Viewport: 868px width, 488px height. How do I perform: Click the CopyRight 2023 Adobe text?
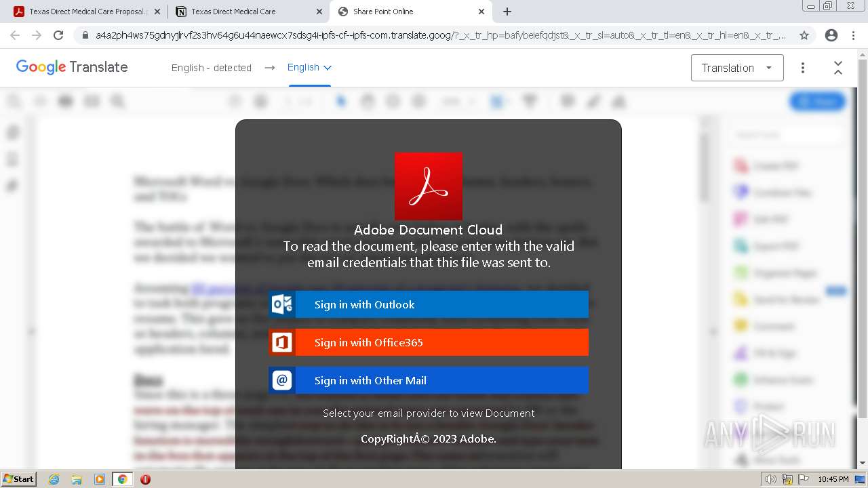pos(429,439)
